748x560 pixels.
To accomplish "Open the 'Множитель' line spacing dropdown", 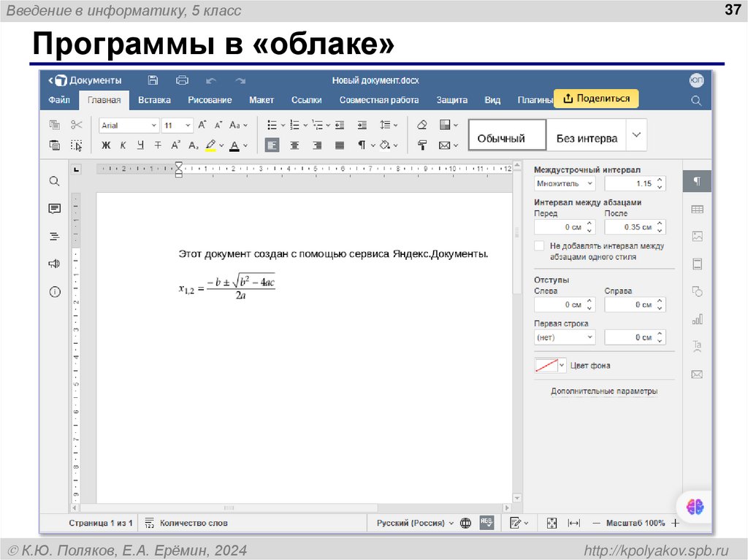I will (565, 183).
